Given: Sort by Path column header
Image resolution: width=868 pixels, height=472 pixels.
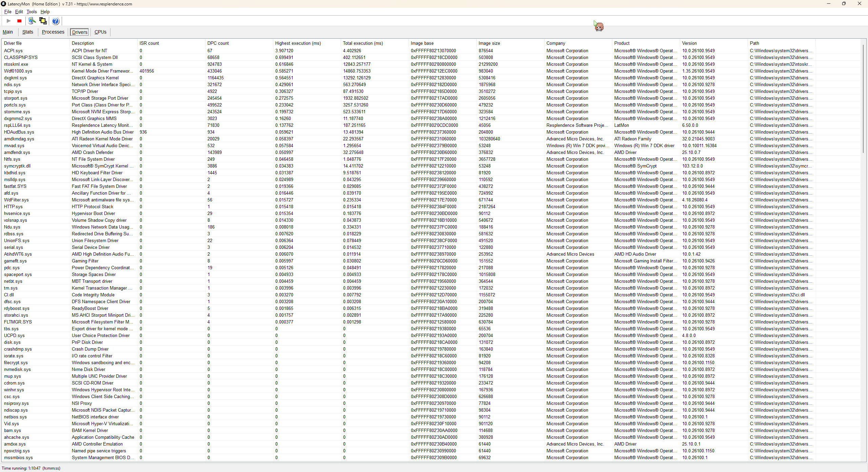Looking at the screenshot, I should pyautogui.click(x=782, y=43).
